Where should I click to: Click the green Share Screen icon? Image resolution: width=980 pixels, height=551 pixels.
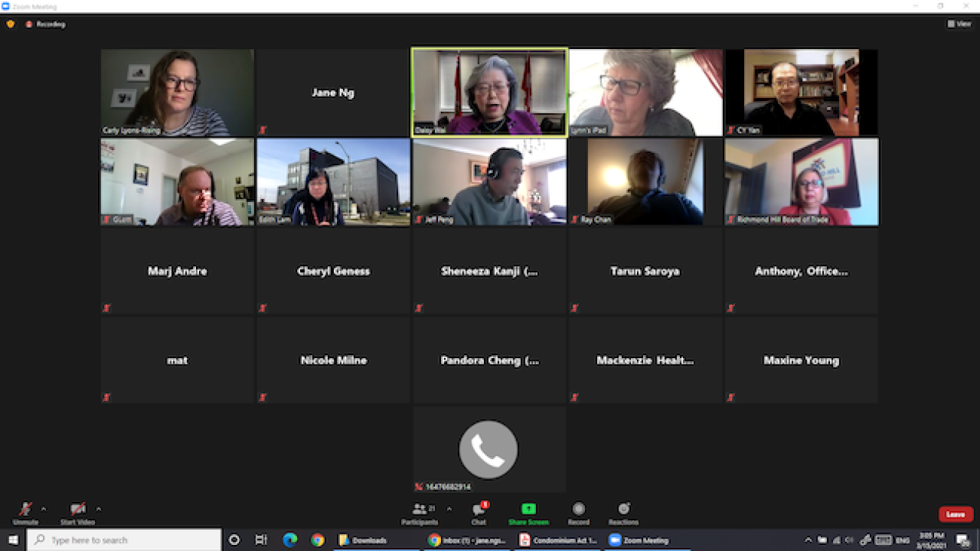[x=528, y=510]
